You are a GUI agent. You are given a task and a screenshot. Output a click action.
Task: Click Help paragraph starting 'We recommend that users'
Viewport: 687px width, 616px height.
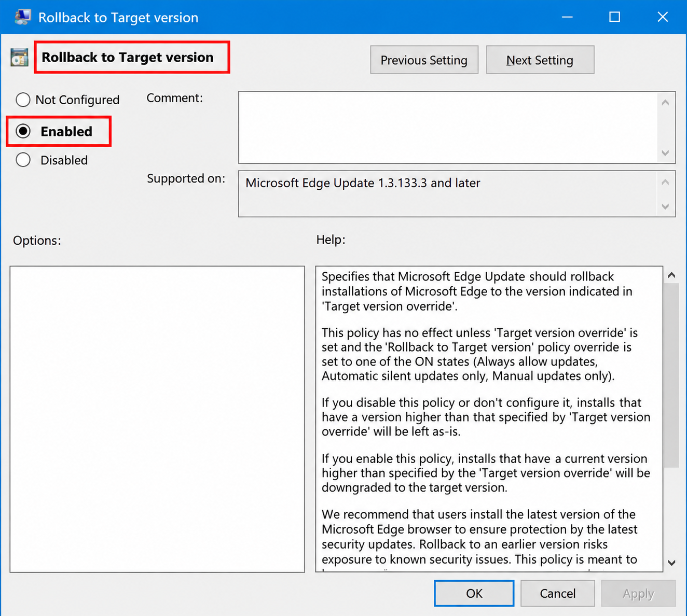tap(479, 537)
